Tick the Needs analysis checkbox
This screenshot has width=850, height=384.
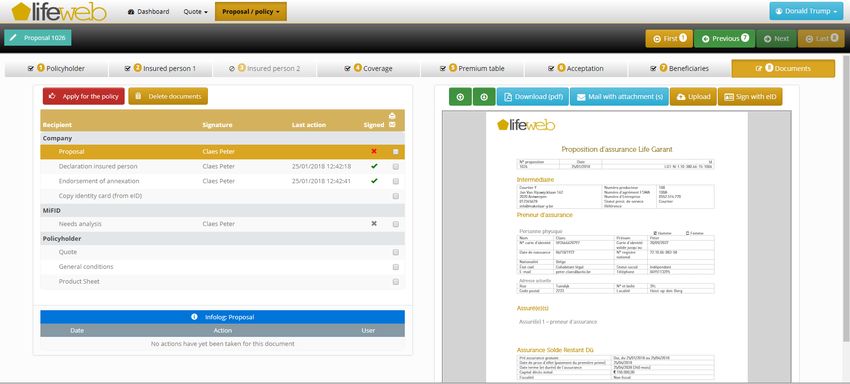(396, 224)
